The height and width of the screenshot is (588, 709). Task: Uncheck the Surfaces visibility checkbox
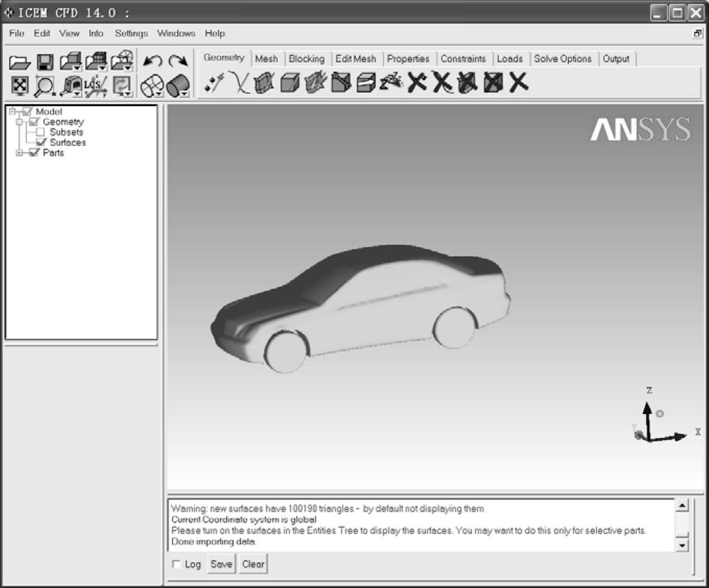[x=41, y=142]
